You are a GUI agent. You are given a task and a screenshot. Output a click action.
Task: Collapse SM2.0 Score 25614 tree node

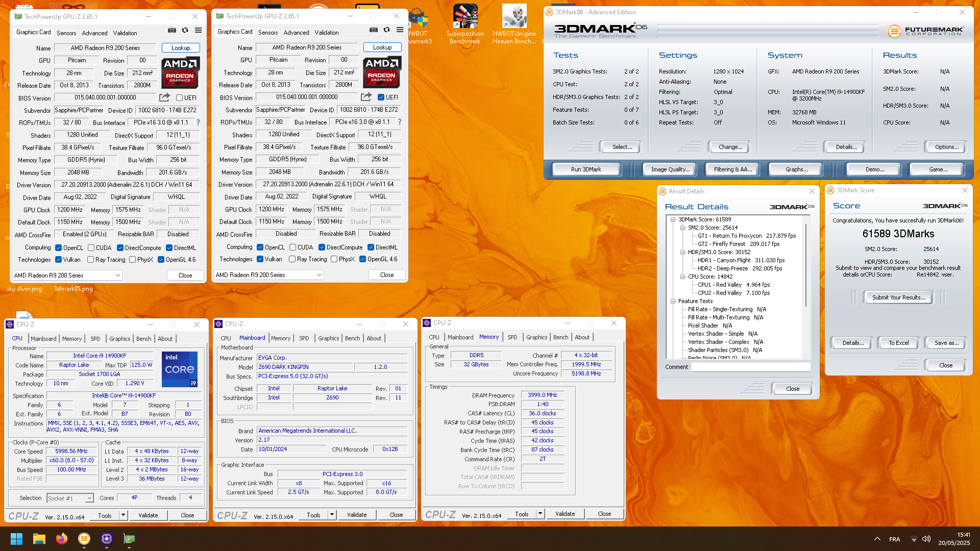pos(682,228)
